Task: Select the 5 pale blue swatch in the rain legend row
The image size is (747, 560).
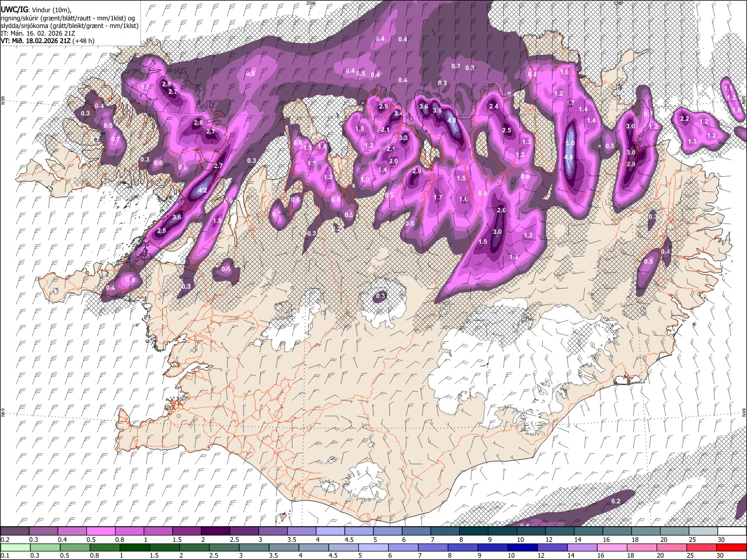Action: pos(373,547)
